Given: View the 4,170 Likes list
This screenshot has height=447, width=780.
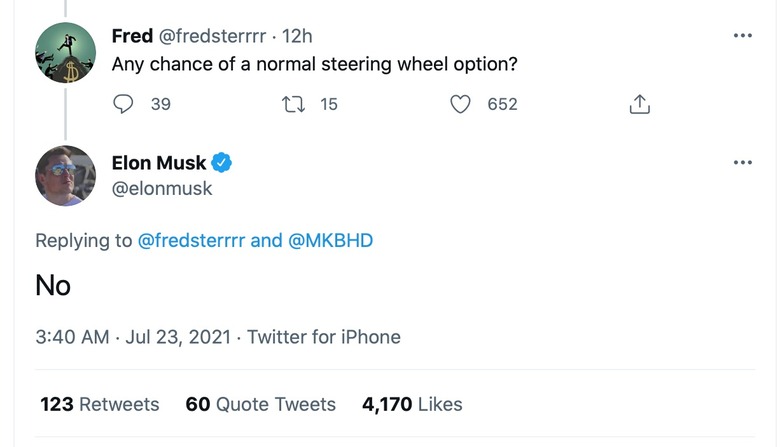Looking at the screenshot, I should click(x=412, y=404).
